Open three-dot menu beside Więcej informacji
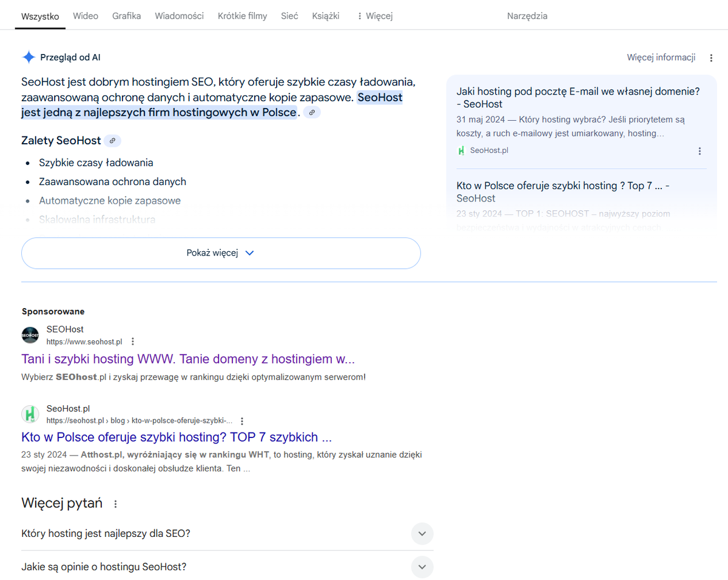The width and height of the screenshot is (728, 580). [x=711, y=58]
